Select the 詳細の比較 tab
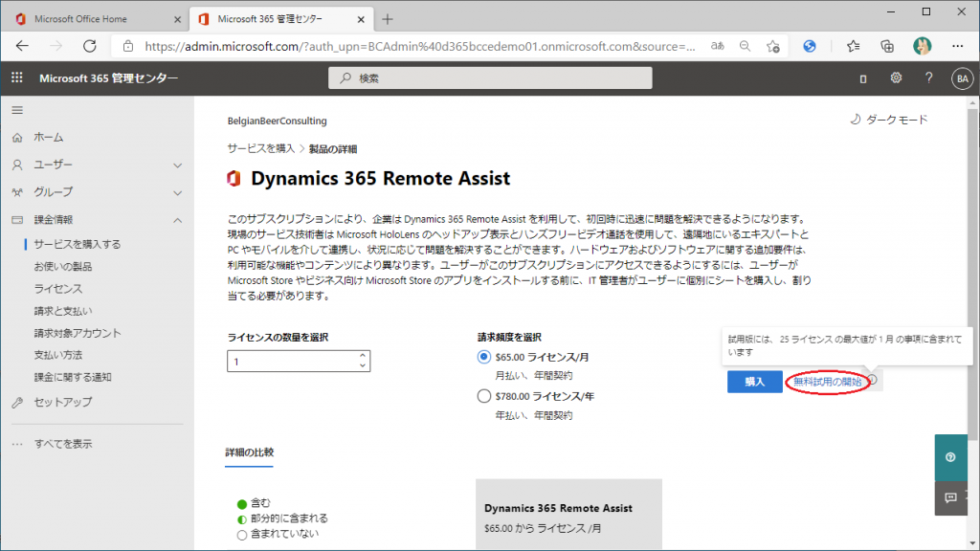The width and height of the screenshot is (980, 551). click(x=250, y=452)
